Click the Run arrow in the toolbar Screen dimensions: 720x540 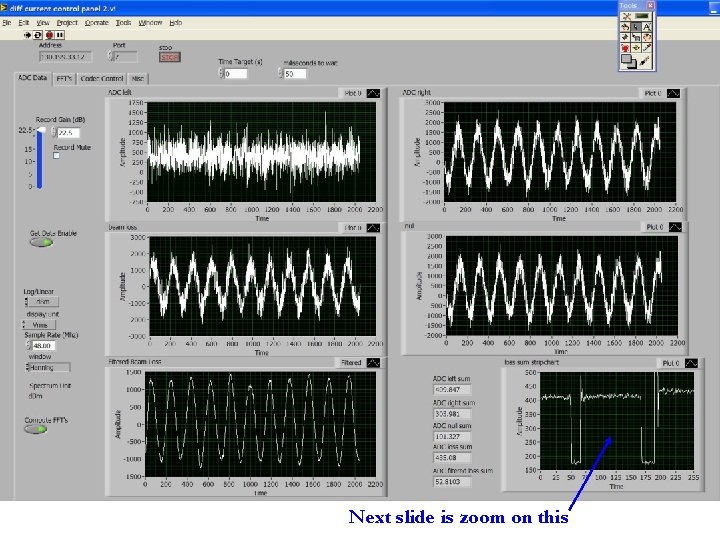pyautogui.click(x=28, y=35)
